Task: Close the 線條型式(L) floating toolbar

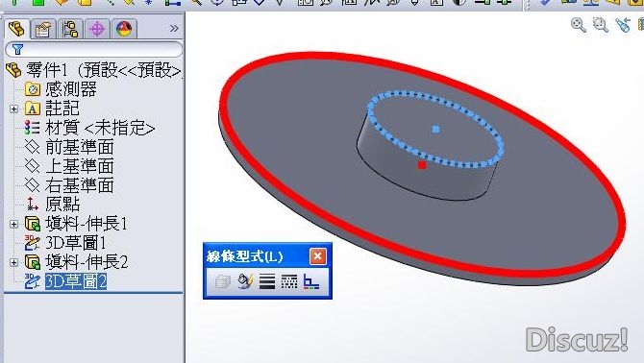Action: click(x=317, y=256)
